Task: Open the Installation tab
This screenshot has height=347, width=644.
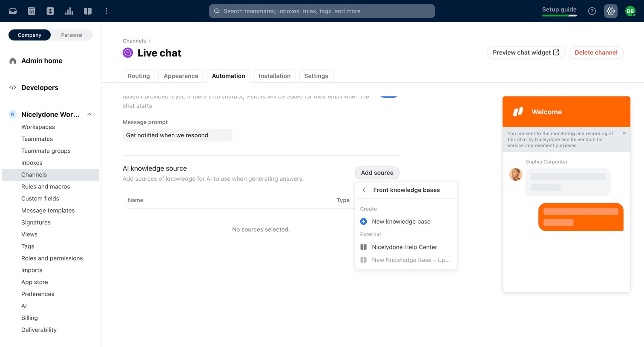Action: pyautogui.click(x=275, y=76)
